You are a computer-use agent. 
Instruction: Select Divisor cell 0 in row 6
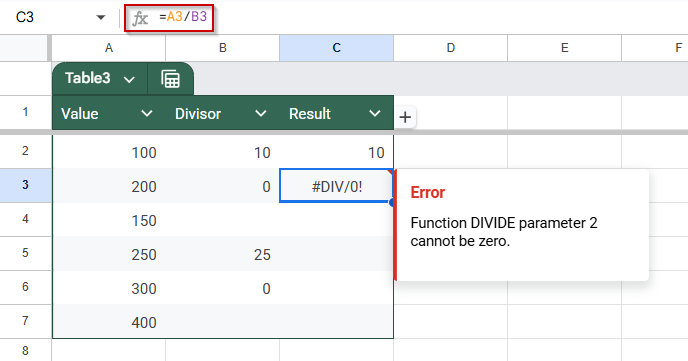pos(222,288)
